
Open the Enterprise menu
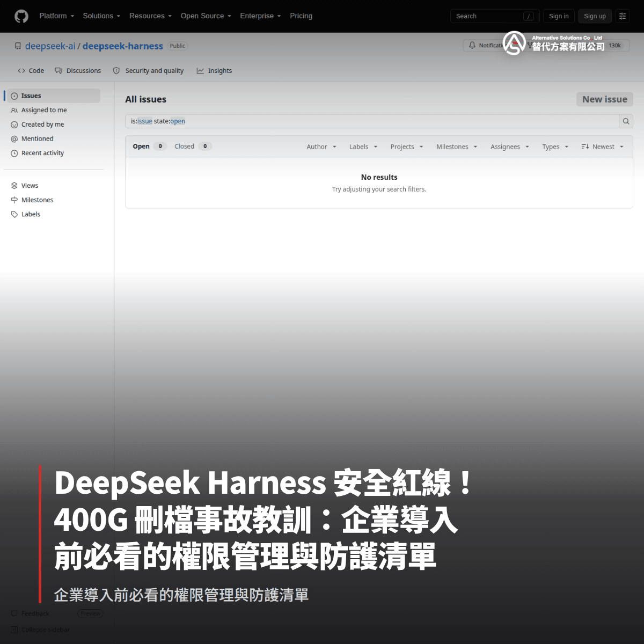tap(260, 16)
